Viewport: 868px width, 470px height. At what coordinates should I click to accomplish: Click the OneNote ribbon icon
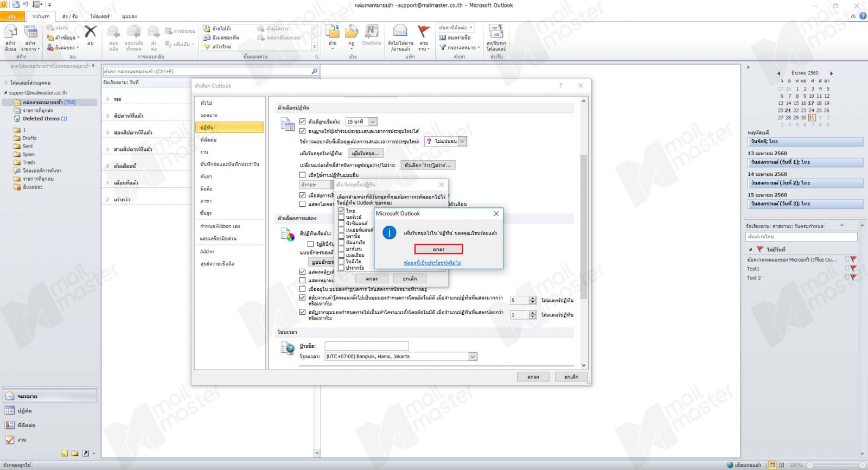click(x=372, y=31)
